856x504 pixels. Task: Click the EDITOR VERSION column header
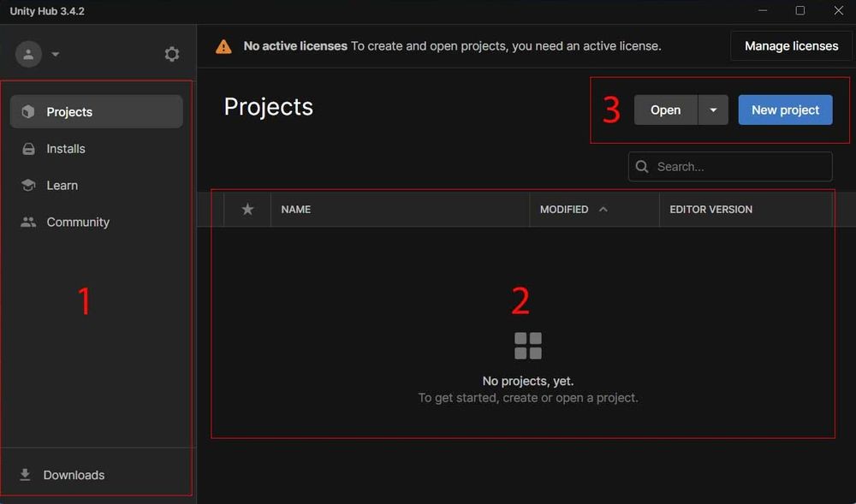coord(710,209)
